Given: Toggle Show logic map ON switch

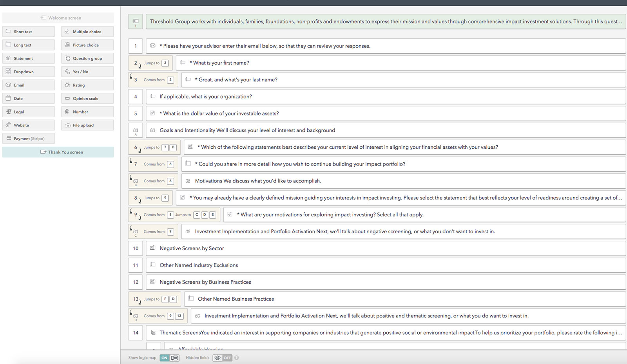Looking at the screenshot, I should (169, 358).
